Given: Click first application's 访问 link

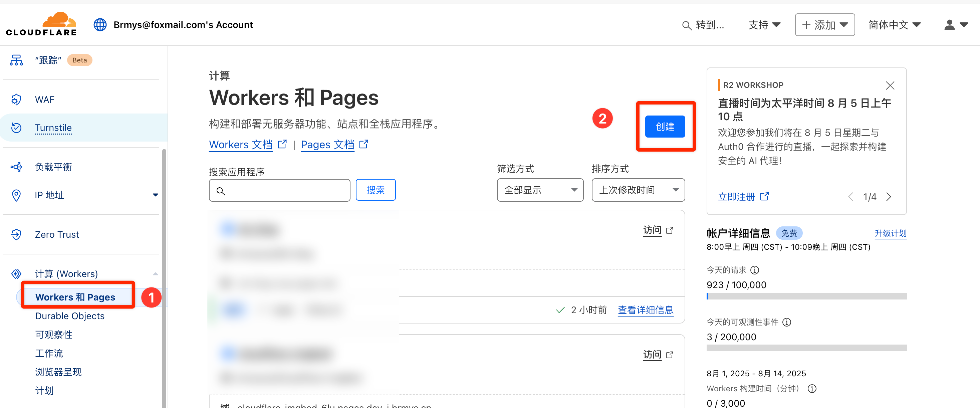Looking at the screenshot, I should pyautogui.click(x=652, y=230).
